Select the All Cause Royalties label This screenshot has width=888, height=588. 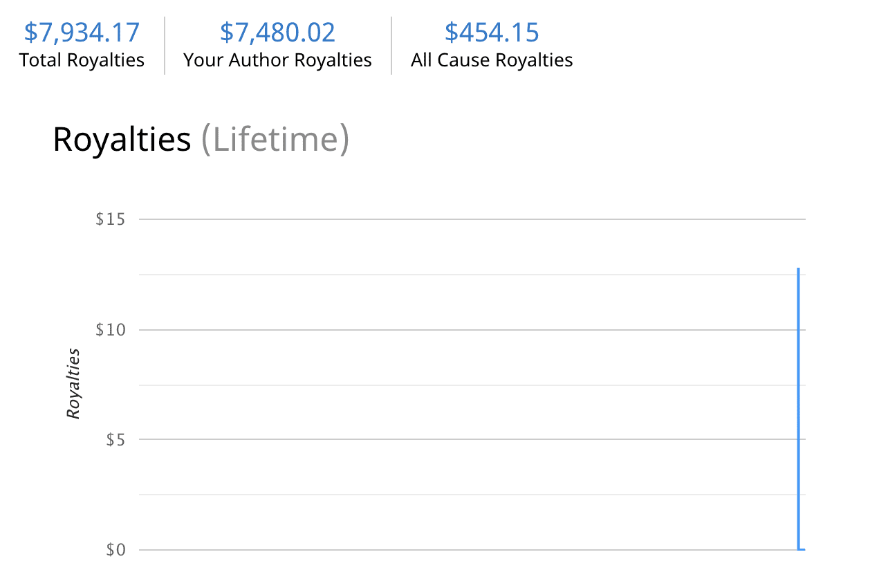pos(492,60)
